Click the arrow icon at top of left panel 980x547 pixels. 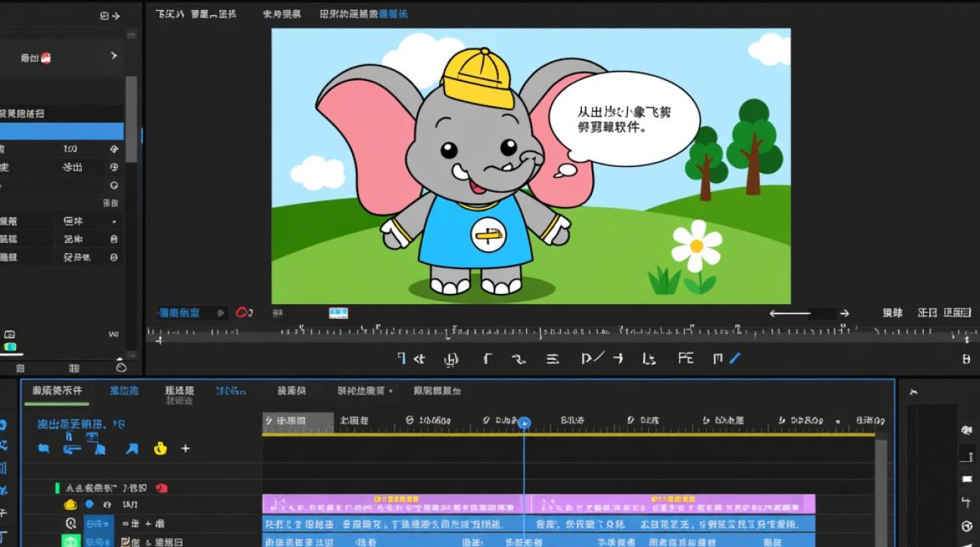pos(116,15)
